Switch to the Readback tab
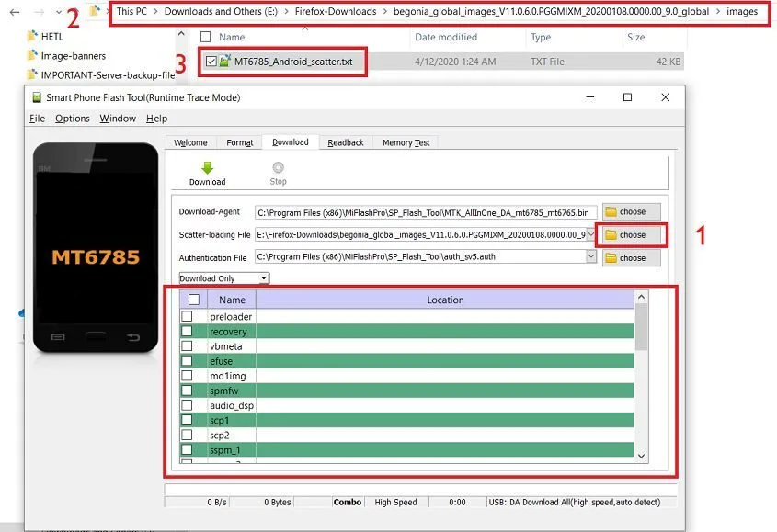The image size is (777, 532). pyautogui.click(x=345, y=142)
